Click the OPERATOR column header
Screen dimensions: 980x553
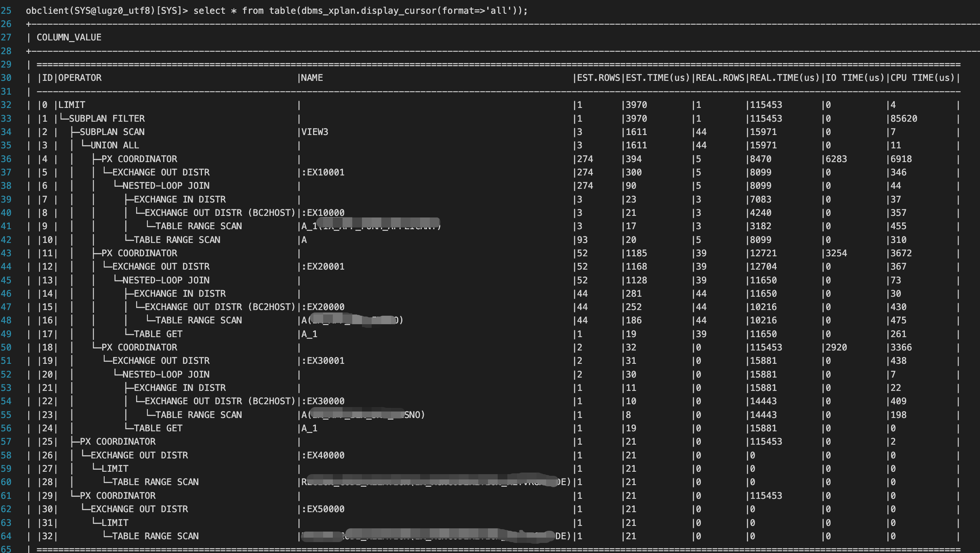click(x=80, y=78)
